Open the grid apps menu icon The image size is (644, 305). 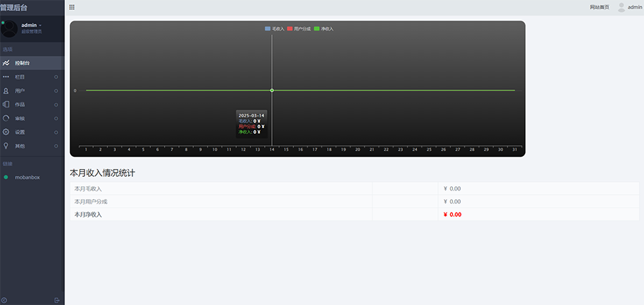pos(72,7)
